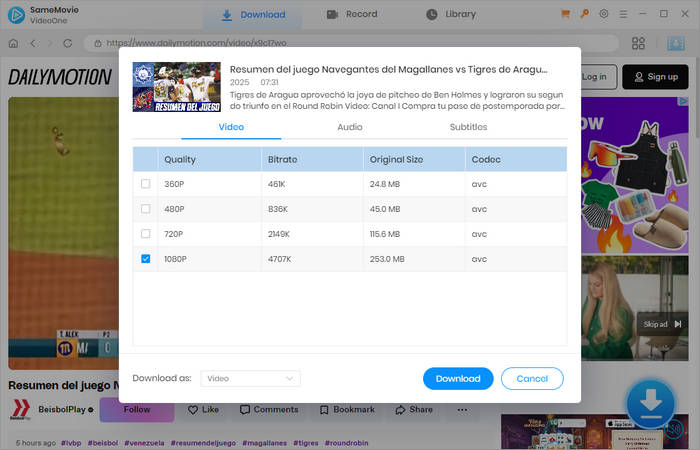The height and width of the screenshot is (450, 700).
Task: Click the Original Size column header
Action: [414, 159]
